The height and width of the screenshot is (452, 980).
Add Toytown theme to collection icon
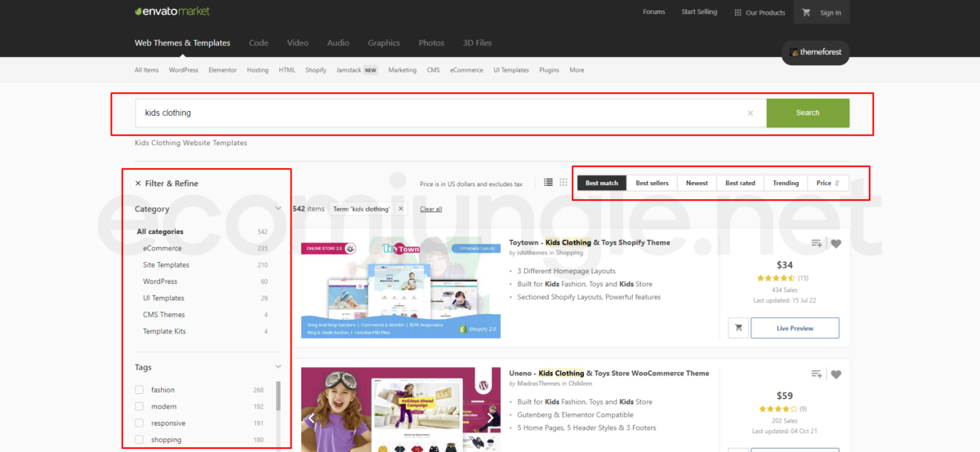(x=817, y=243)
